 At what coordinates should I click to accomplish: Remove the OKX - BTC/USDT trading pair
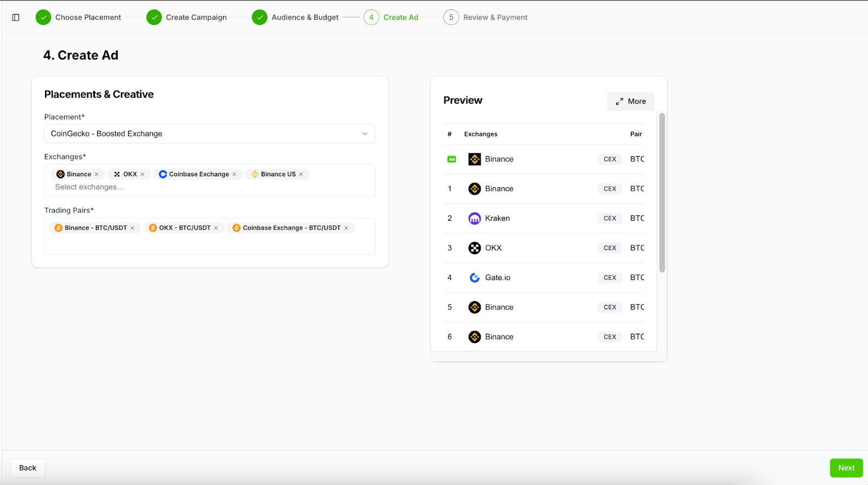[216, 228]
